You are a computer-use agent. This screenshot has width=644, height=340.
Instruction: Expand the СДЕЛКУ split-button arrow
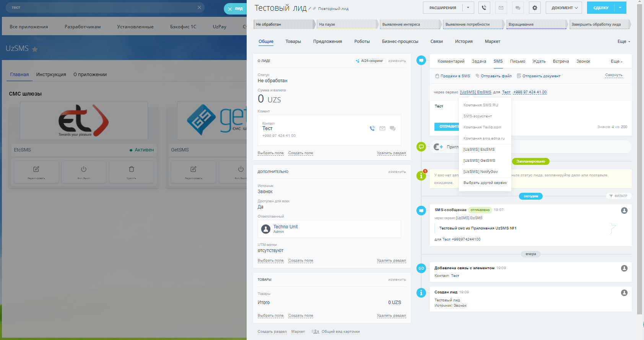[620, 8]
